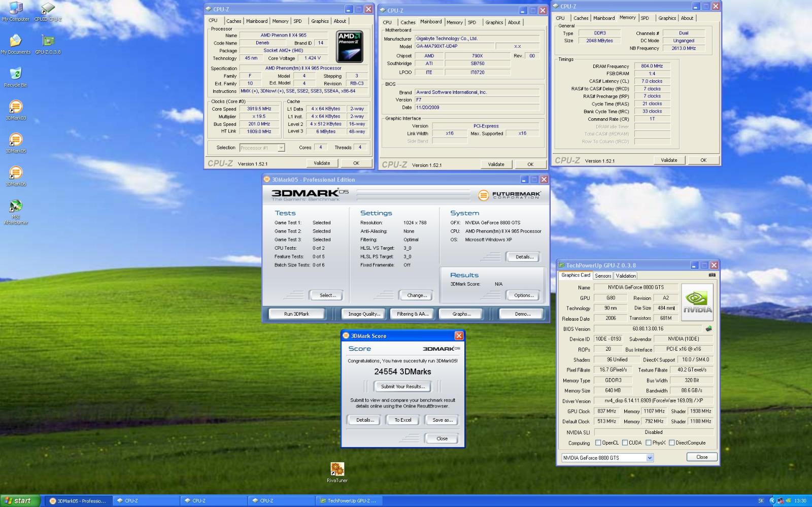Click the SK language indicator

pos(761,500)
